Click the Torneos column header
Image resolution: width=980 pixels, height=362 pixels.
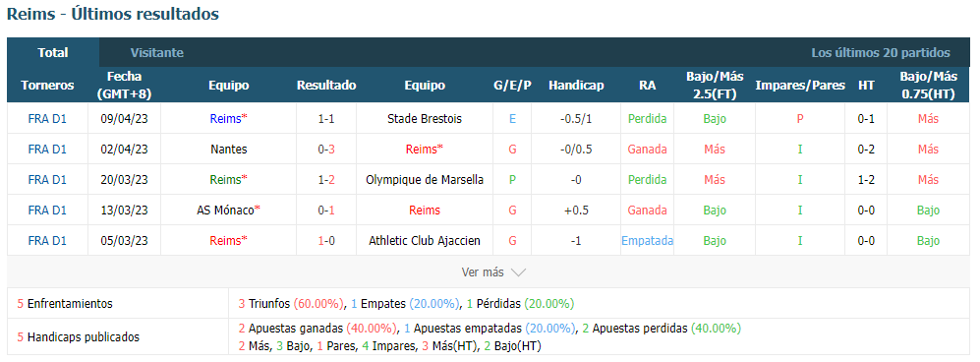47,85
